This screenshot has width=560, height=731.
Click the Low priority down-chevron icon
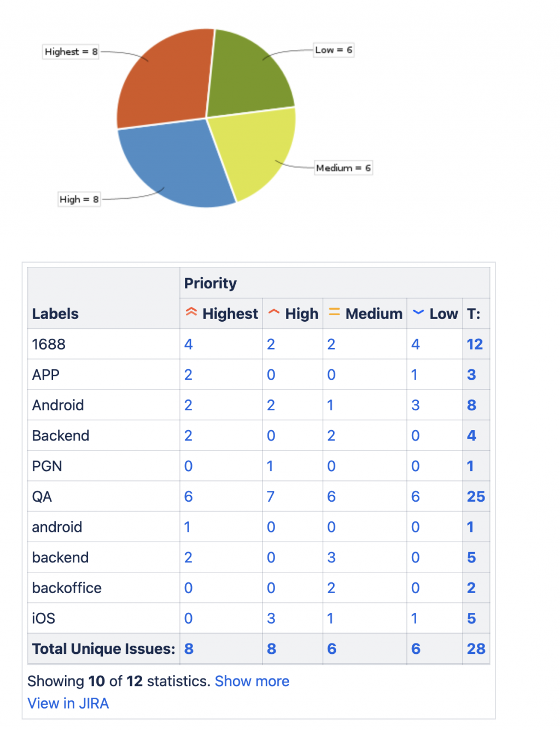click(418, 312)
